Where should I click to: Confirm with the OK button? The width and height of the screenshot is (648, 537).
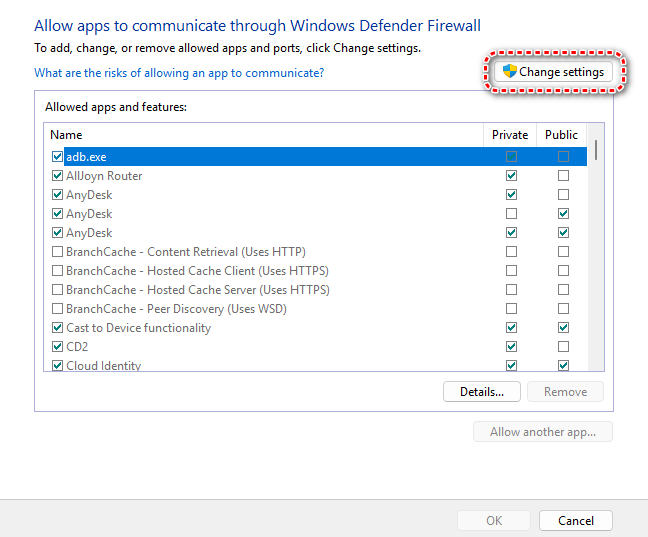[494, 521]
